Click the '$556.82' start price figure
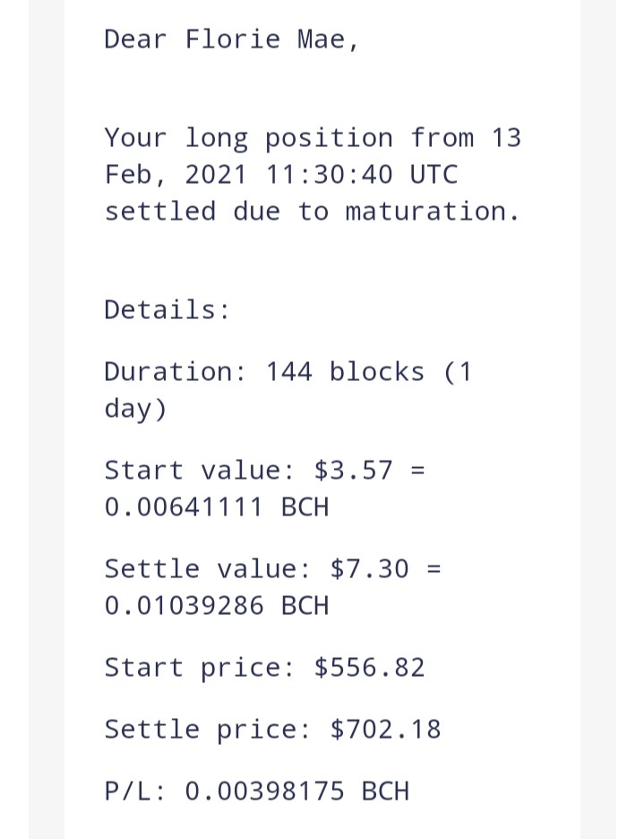Viewport: 644px width, 839px height. click(369, 668)
